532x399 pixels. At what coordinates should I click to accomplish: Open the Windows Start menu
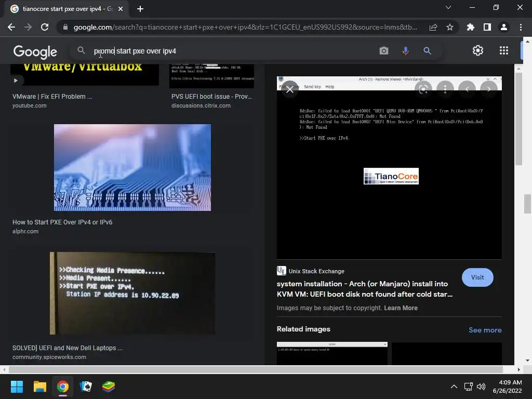[17, 387]
